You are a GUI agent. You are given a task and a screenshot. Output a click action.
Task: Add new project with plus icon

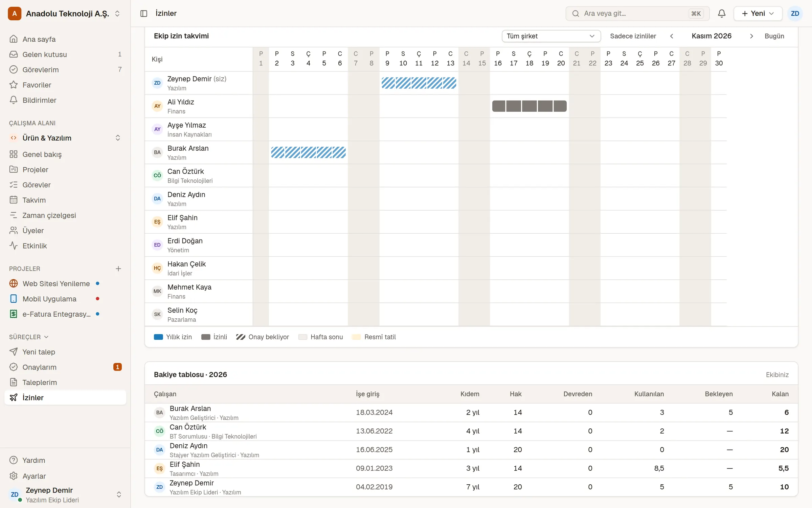(x=118, y=269)
